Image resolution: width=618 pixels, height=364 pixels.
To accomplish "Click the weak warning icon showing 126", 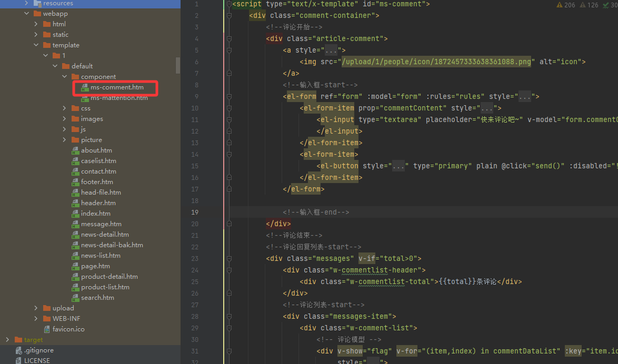I will point(583,5).
